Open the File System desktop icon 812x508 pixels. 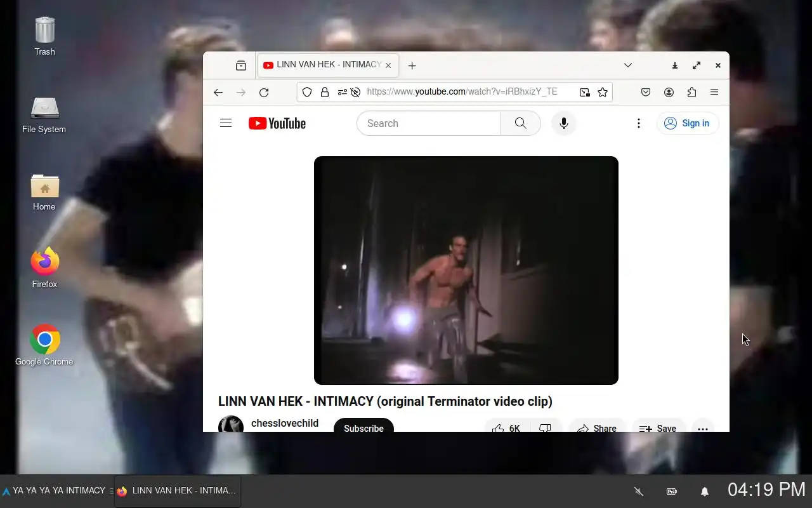[44, 115]
